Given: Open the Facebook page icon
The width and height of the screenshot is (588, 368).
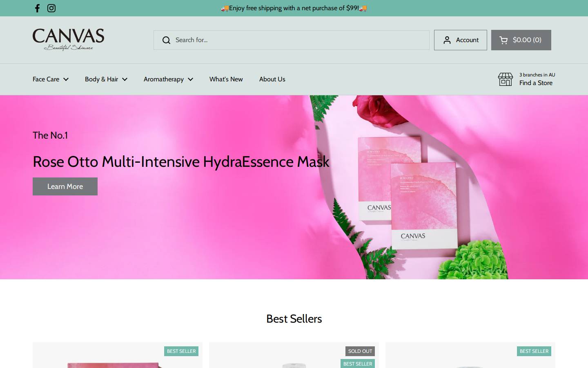Looking at the screenshot, I should point(37,8).
